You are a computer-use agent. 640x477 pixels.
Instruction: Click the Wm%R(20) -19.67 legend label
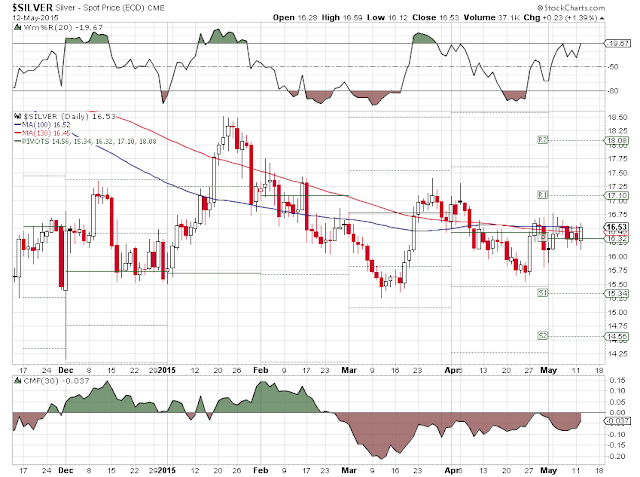[x=63, y=27]
